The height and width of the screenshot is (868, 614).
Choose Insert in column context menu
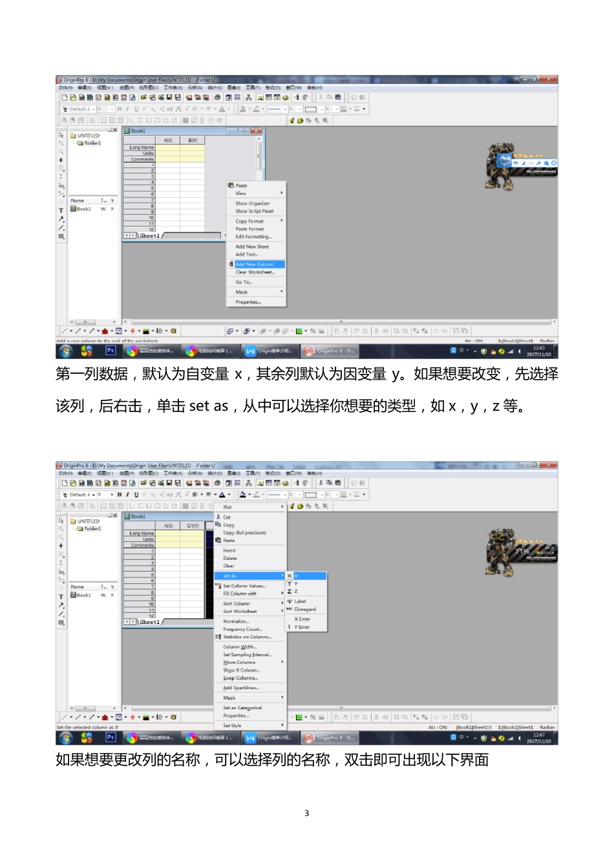pos(249,550)
